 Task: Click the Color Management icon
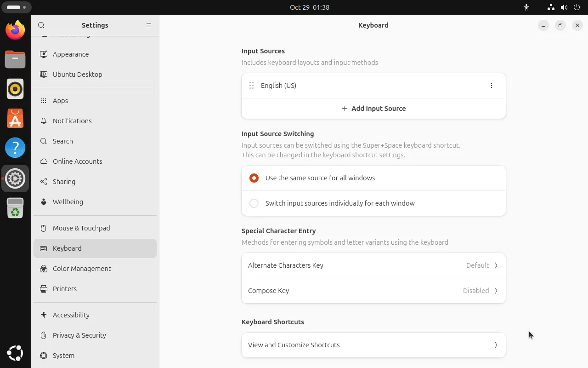pos(44,269)
